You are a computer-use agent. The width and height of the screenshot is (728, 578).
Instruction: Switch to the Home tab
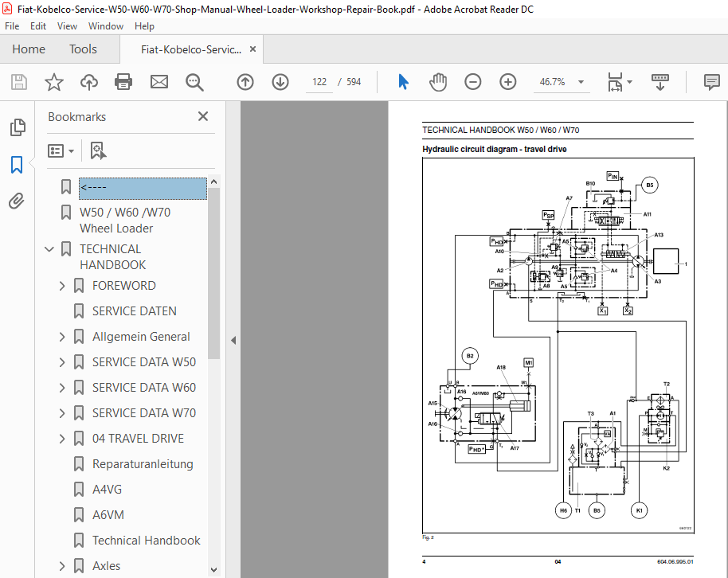[29, 49]
